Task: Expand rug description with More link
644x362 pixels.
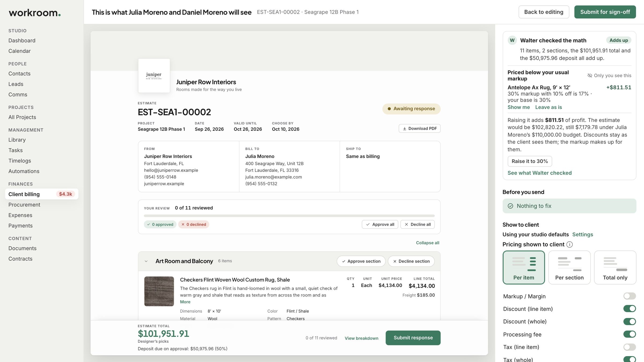Action: click(x=185, y=302)
